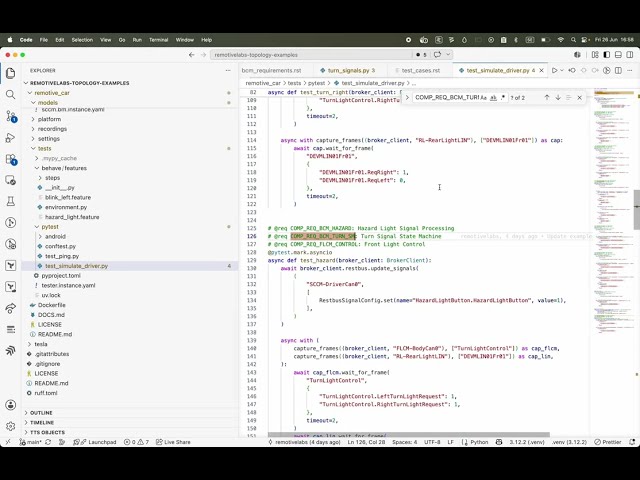This screenshot has width=640, height=480.
Task: Click UTF-8 encoding in status bar
Action: click(x=432, y=442)
